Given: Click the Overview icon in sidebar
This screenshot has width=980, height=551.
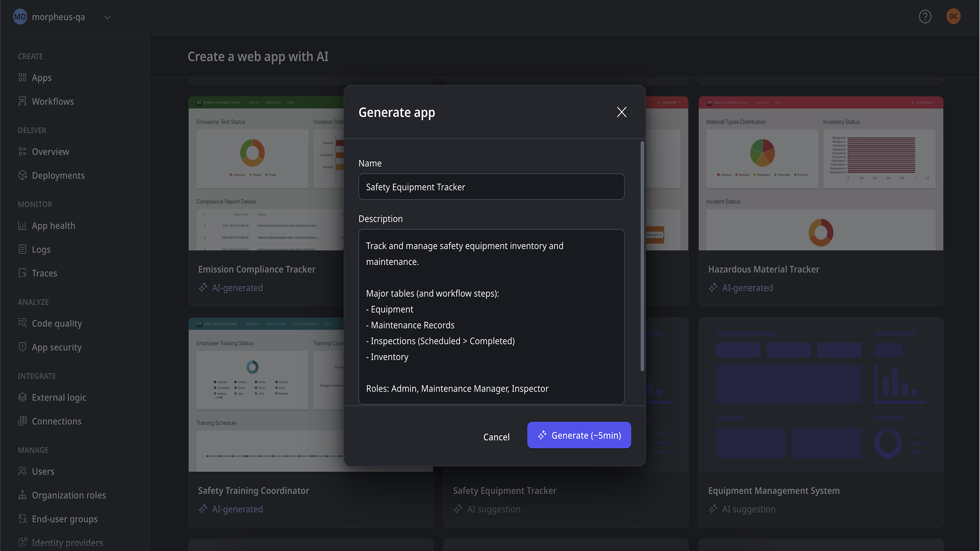Looking at the screenshot, I should 22,152.
